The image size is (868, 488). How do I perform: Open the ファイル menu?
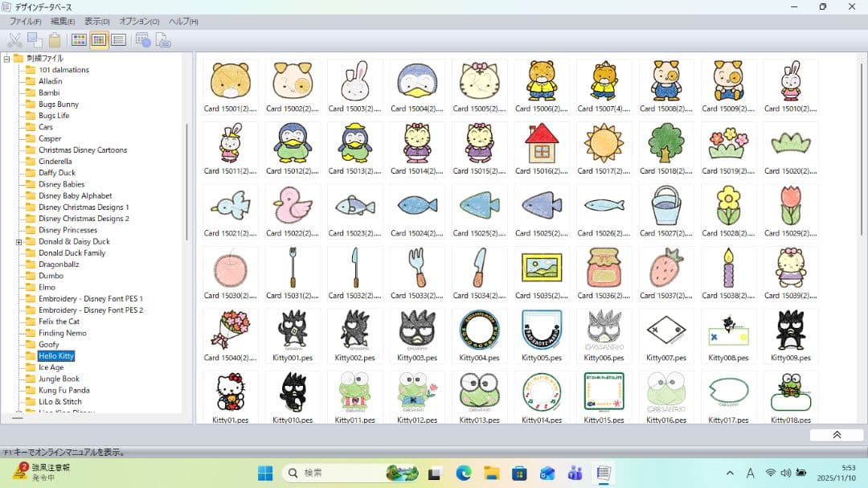(x=25, y=22)
